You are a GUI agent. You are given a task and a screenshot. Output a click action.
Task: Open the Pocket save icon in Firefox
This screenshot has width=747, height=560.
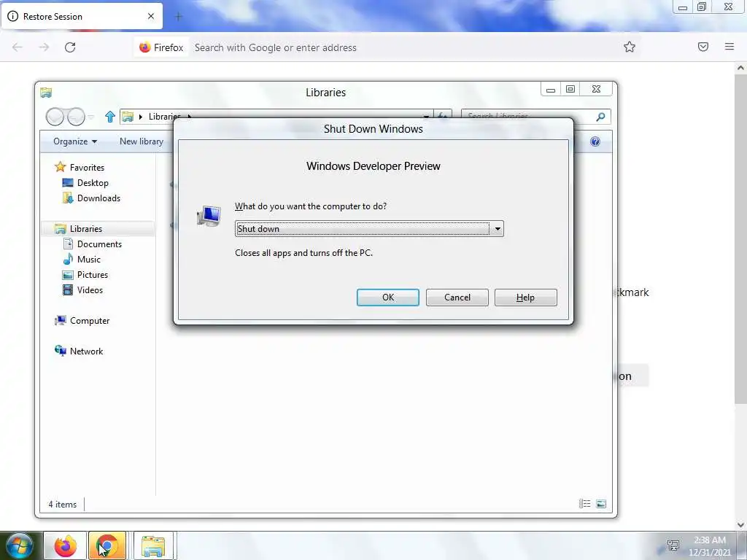703,47
